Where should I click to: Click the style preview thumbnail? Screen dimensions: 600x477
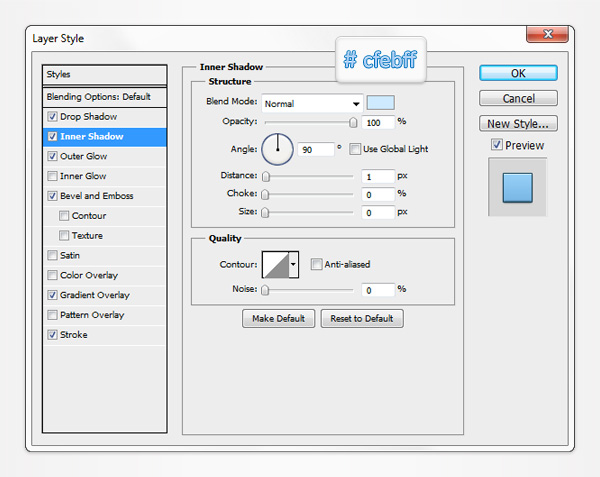[x=517, y=187]
